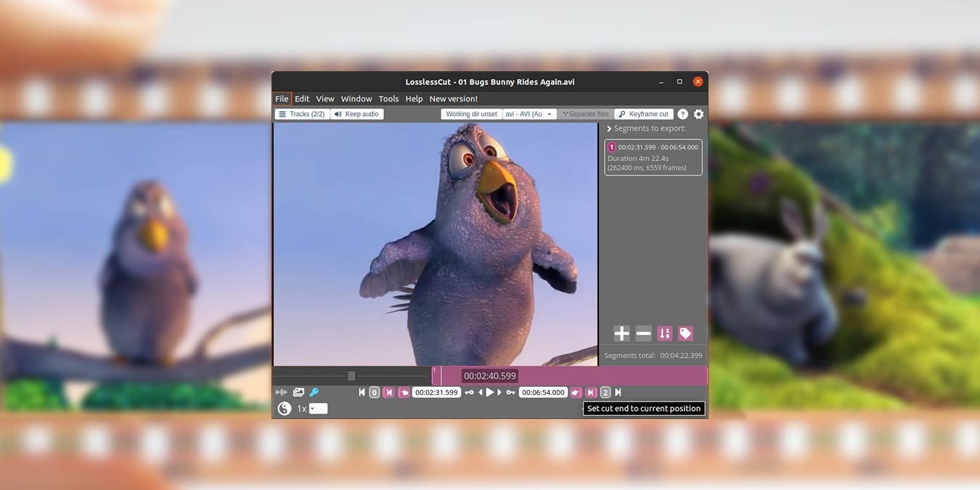Image resolution: width=980 pixels, height=490 pixels.
Task: Remove the current segment using minus icon
Action: click(x=643, y=333)
